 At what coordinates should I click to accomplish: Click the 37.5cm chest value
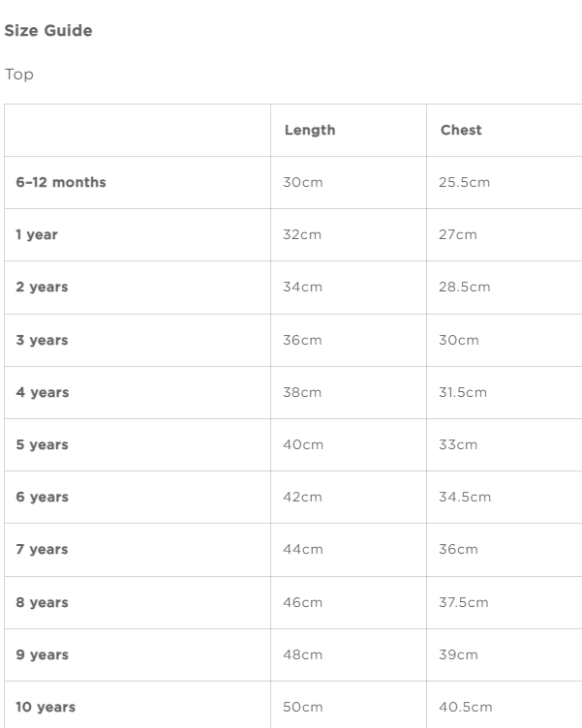coord(464,602)
